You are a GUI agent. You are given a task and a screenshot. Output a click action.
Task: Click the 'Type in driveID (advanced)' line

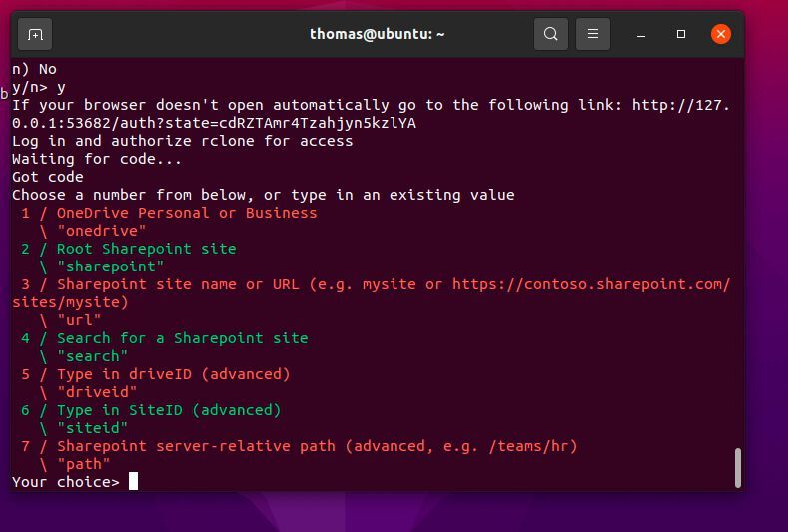pos(173,374)
